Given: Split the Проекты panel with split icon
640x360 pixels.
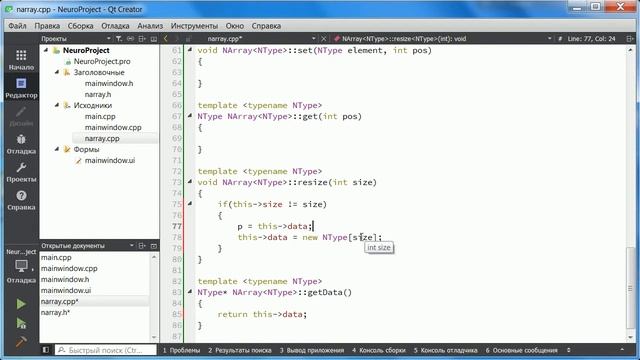Looking at the screenshot, I should point(142,39).
